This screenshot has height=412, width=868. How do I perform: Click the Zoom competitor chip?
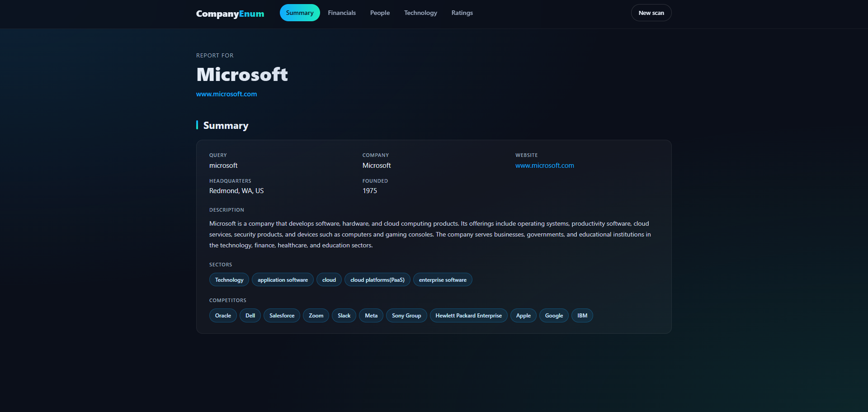point(316,315)
